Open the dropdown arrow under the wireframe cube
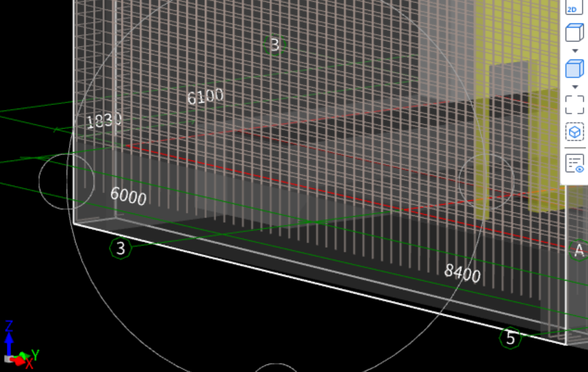 [575, 51]
